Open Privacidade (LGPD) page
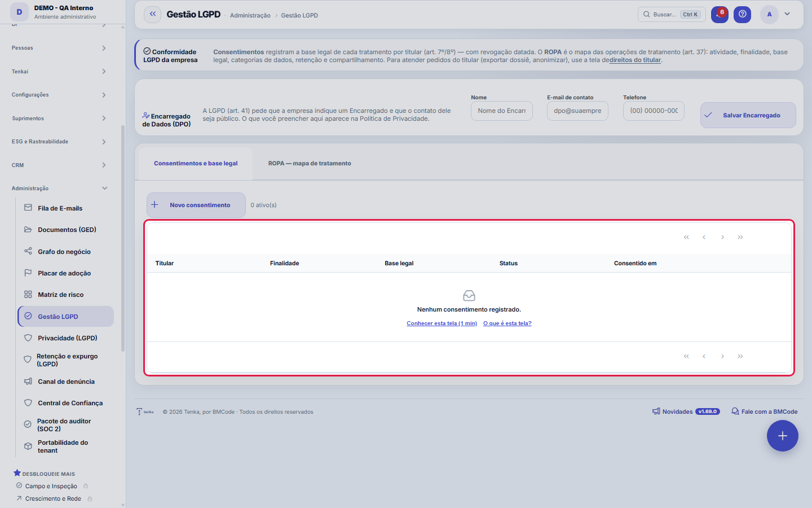Viewport: 812px width, 508px height. [65, 338]
